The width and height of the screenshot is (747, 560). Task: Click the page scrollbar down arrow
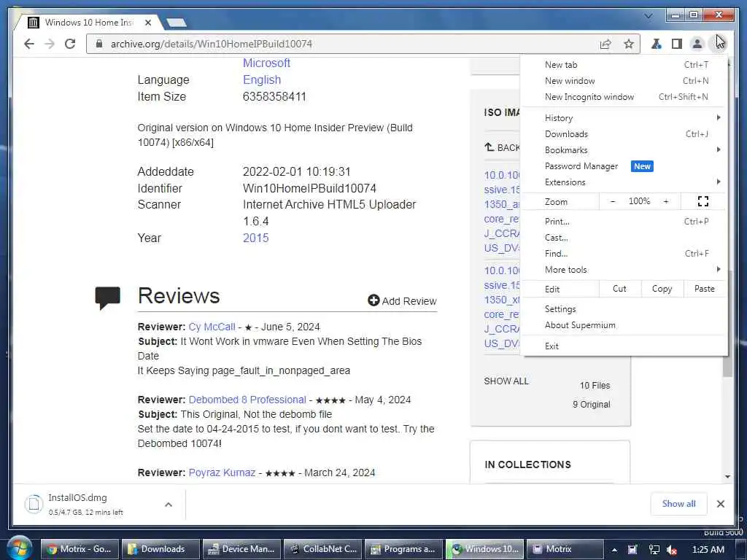click(727, 477)
